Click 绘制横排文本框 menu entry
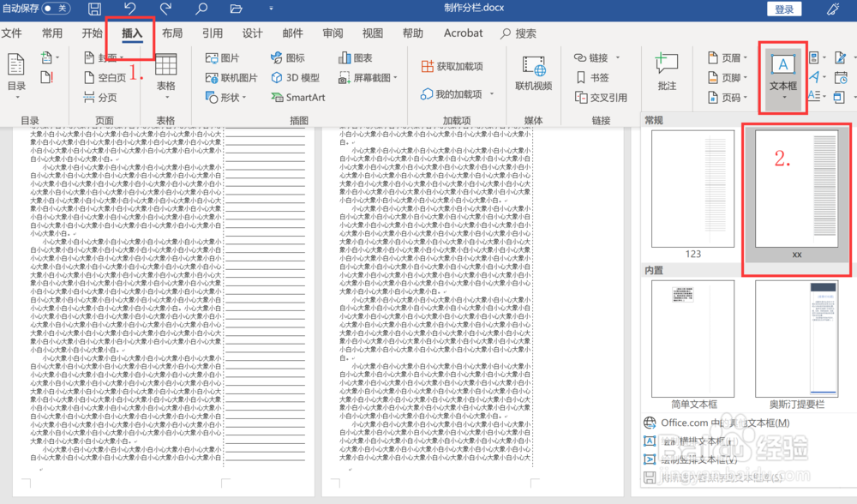 (x=691, y=441)
